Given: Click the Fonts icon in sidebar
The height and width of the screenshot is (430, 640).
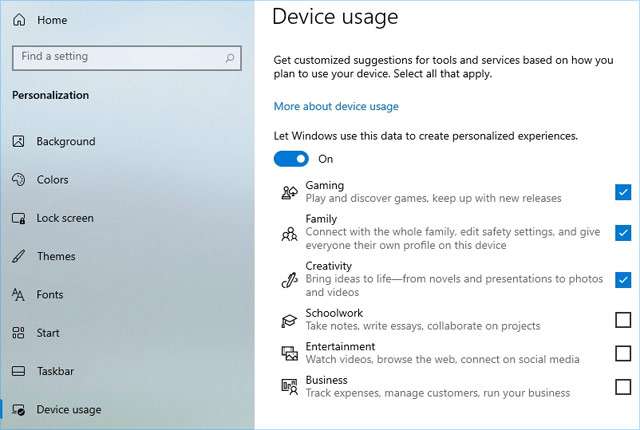Looking at the screenshot, I should tap(18, 295).
